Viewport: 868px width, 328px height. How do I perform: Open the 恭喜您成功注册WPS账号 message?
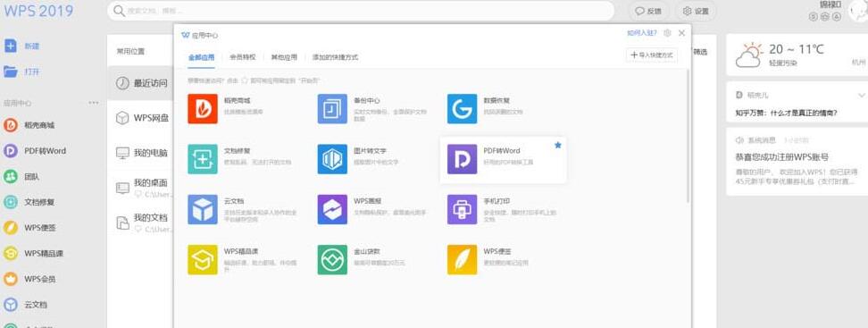click(x=781, y=156)
